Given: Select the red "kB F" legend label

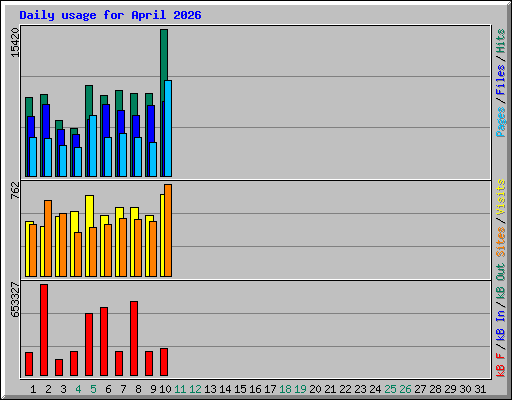Looking at the screenshot, I should (500, 365).
